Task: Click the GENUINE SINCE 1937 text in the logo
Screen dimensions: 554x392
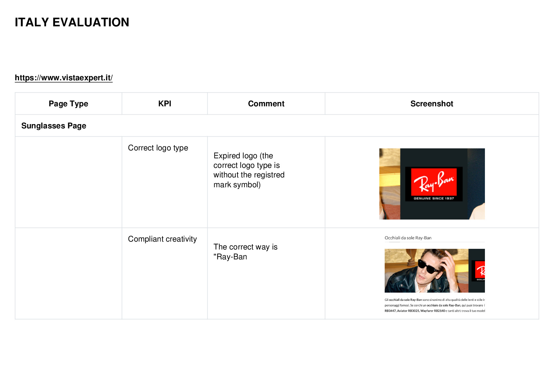Action: click(434, 198)
